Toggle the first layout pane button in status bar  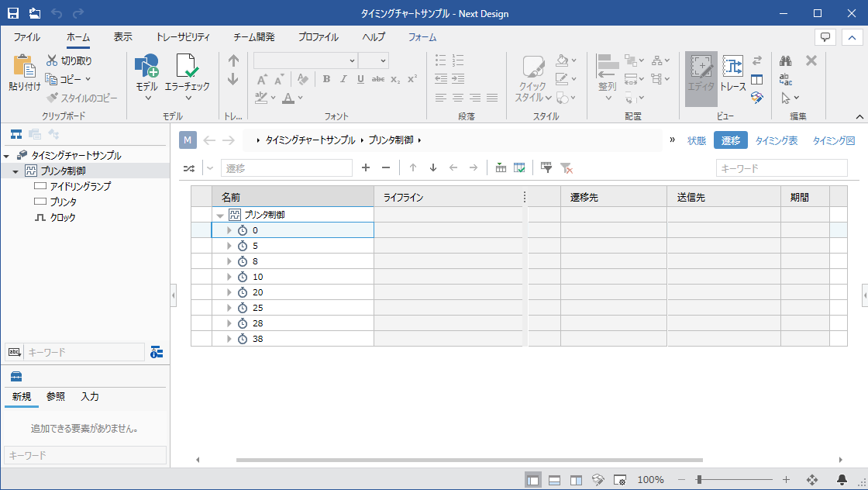click(x=533, y=480)
